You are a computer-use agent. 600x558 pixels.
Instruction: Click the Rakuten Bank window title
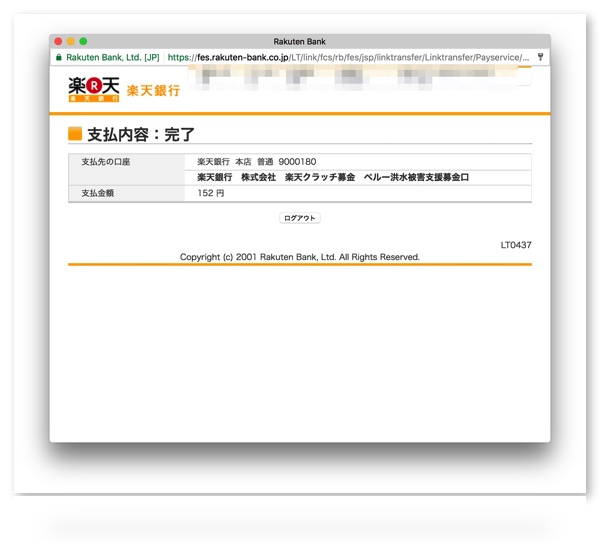click(299, 41)
